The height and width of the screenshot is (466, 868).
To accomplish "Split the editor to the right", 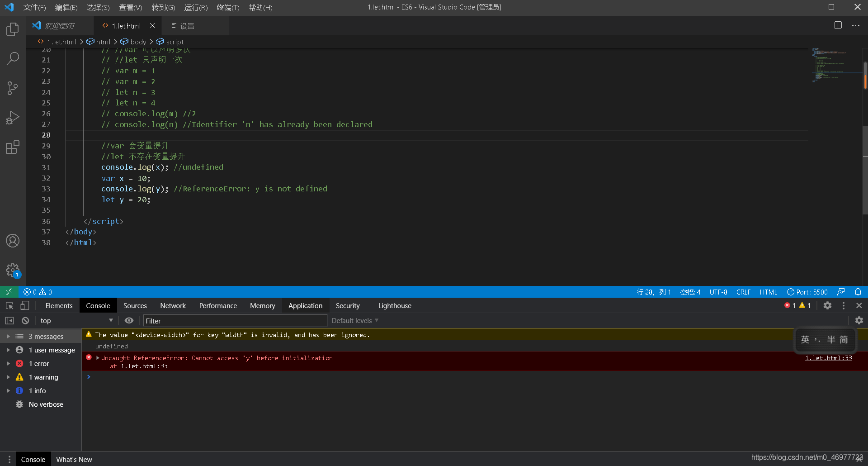I will [x=838, y=25].
